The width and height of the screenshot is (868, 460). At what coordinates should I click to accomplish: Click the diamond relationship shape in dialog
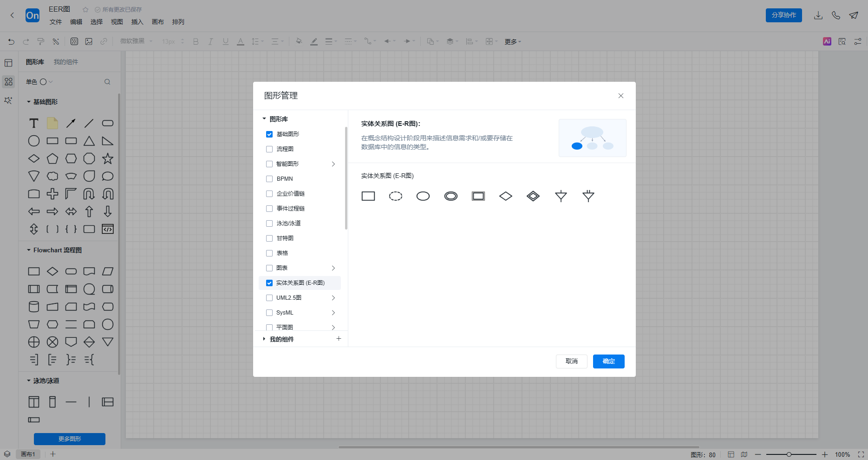point(505,196)
